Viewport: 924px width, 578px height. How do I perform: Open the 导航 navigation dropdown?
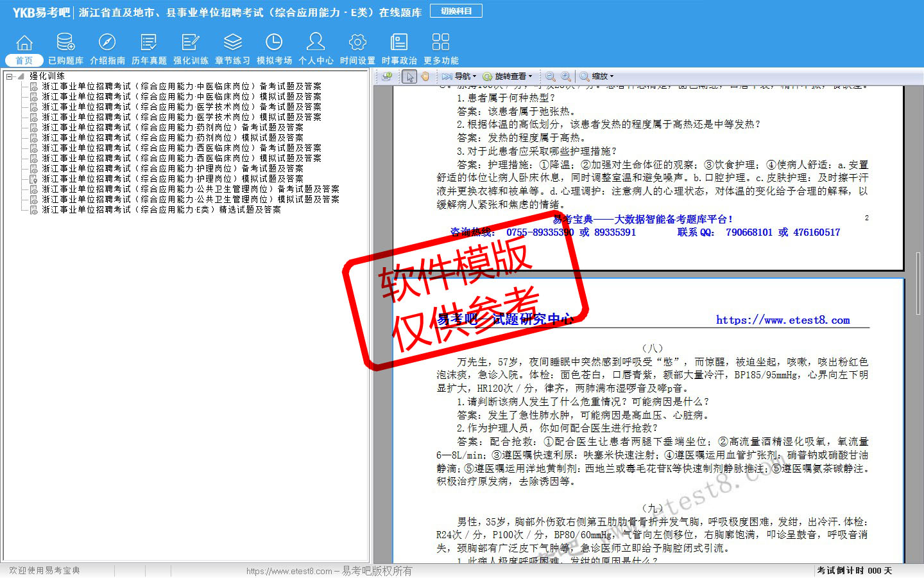coord(459,76)
